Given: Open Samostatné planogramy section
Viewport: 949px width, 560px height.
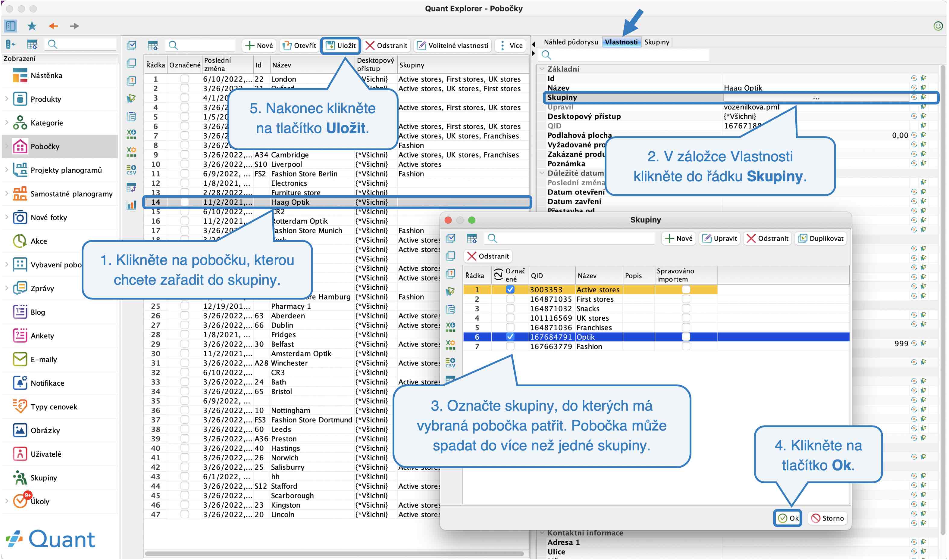Looking at the screenshot, I should (x=71, y=194).
